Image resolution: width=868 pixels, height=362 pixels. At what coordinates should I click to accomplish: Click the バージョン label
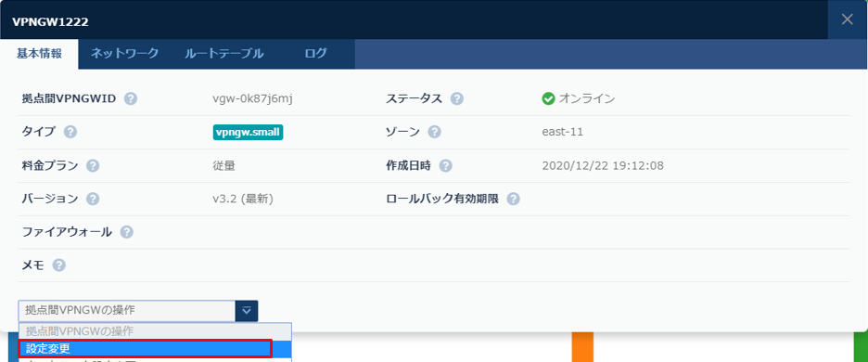[50, 199]
